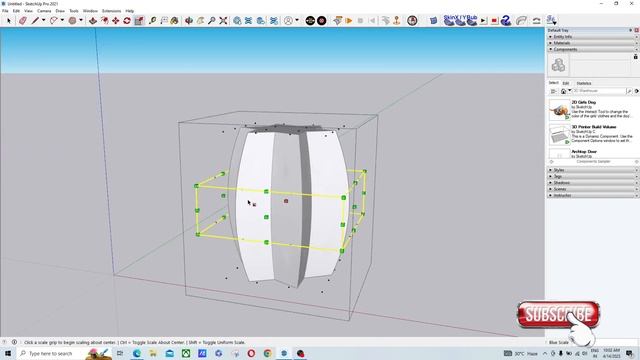Open the View menu

(x=29, y=11)
